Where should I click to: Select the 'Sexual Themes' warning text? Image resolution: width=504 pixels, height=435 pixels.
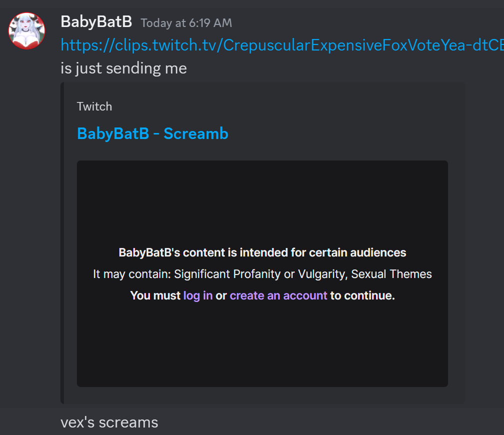391,274
